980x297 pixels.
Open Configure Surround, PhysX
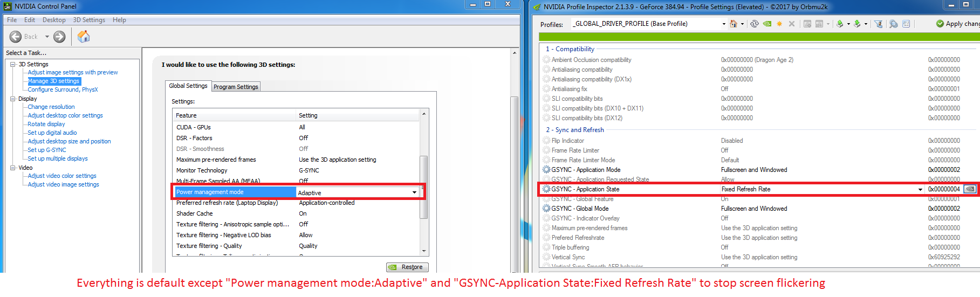(63, 89)
